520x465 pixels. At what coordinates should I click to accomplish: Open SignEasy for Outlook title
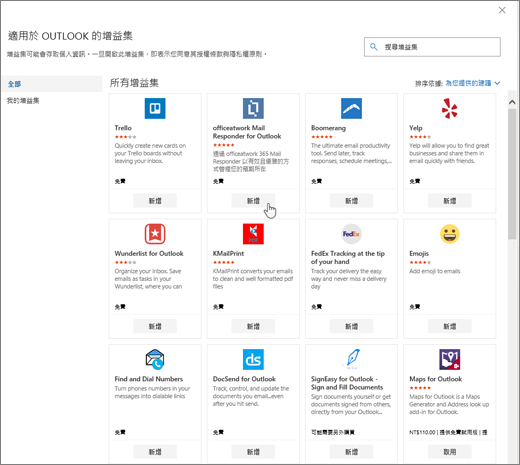tap(347, 383)
